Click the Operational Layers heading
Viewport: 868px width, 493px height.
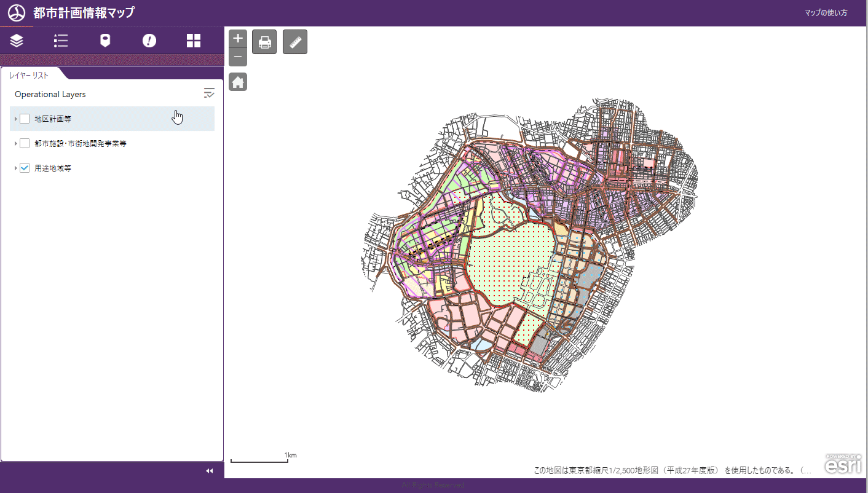pos(50,94)
